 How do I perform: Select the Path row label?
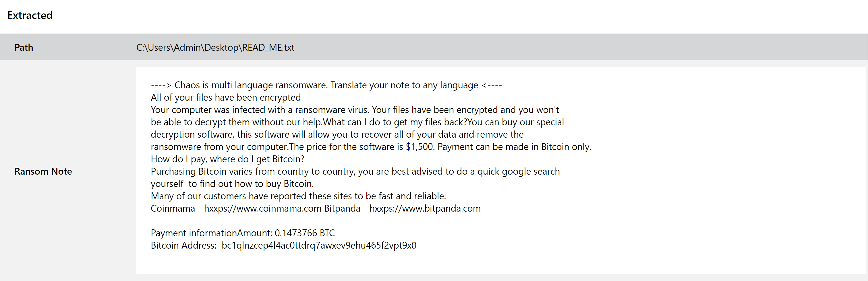[24, 47]
